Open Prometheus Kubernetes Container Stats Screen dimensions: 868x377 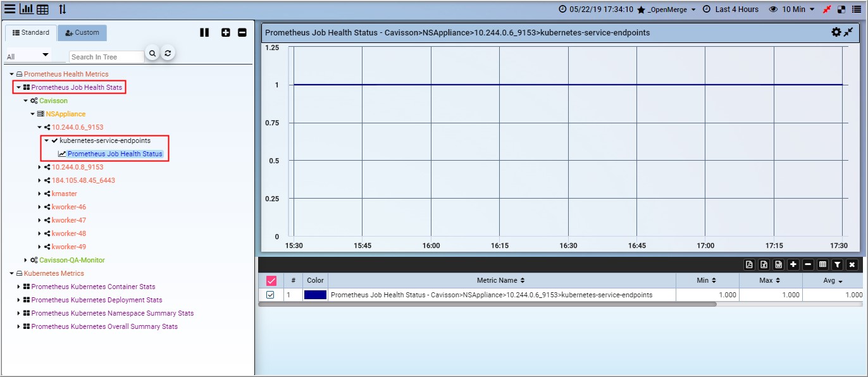click(93, 287)
